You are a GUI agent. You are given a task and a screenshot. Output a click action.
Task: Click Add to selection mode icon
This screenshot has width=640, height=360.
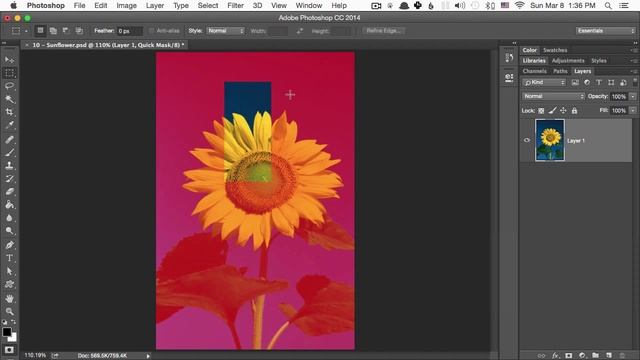[x=53, y=31]
